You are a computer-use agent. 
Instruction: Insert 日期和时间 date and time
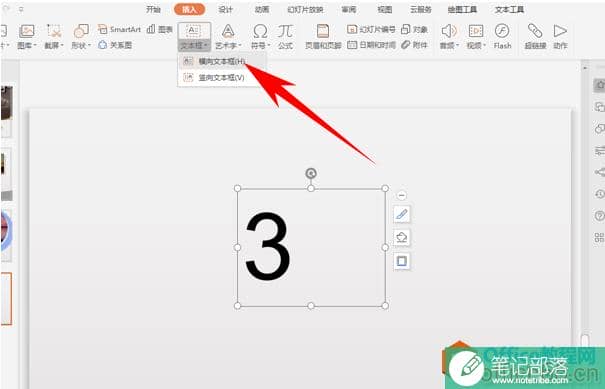click(371, 45)
